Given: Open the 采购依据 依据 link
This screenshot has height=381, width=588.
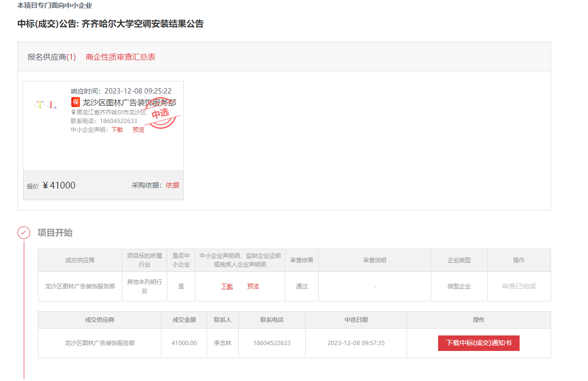Looking at the screenshot, I should click(172, 185).
